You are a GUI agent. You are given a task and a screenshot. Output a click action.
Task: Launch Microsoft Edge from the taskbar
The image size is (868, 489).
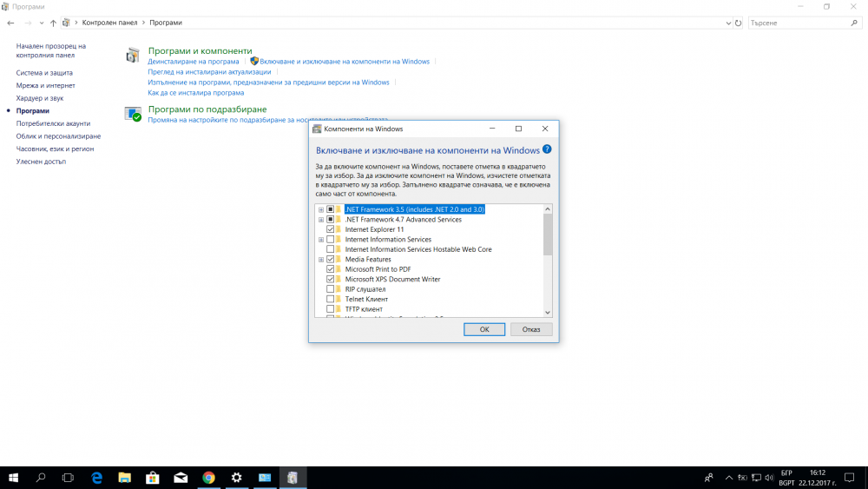pyautogui.click(x=97, y=478)
